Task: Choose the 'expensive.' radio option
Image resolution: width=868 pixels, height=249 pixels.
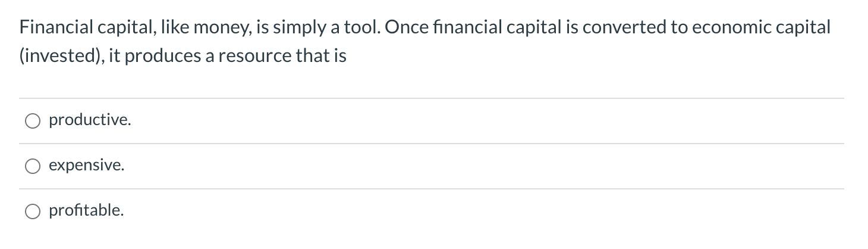Action: (x=32, y=166)
